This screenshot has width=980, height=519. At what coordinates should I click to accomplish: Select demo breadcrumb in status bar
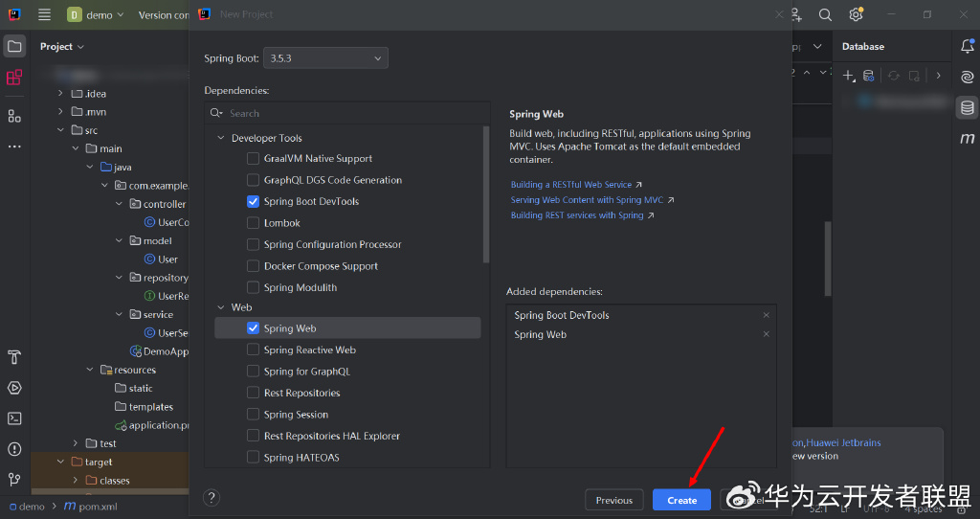coord(27,507)
